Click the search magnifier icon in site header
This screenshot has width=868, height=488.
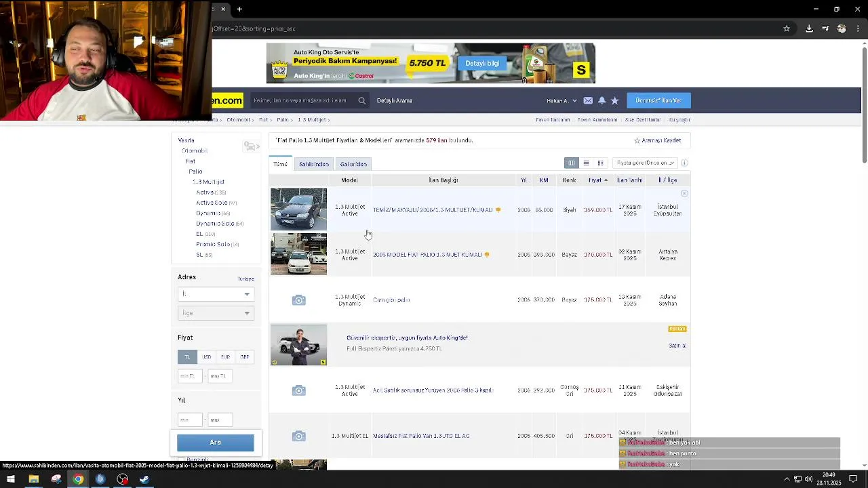click(x=361, y=100)
